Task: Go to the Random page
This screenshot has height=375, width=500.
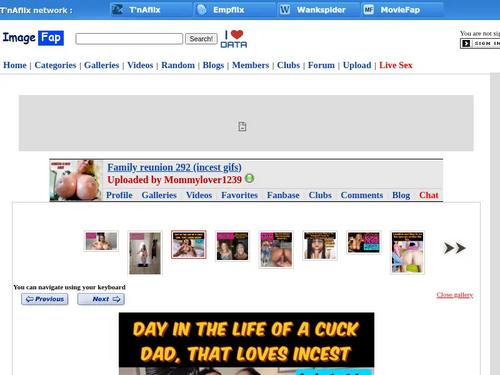Action: coord(178,65)
